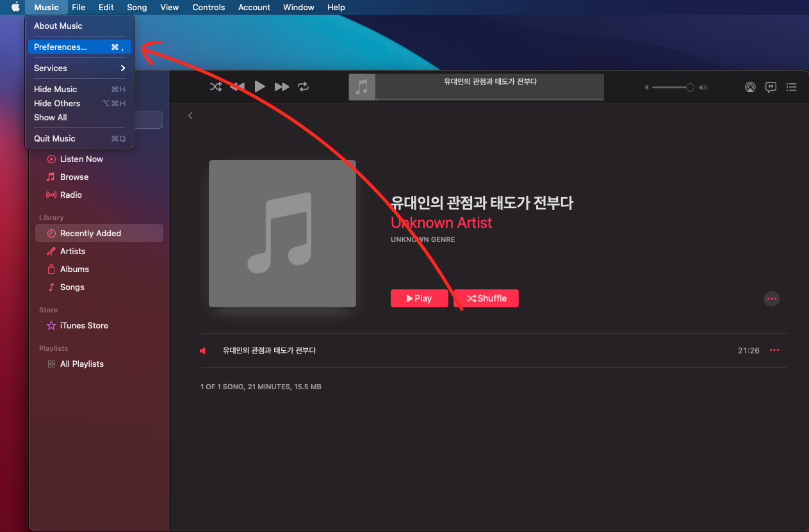Open Radio in sidebar

99,195
